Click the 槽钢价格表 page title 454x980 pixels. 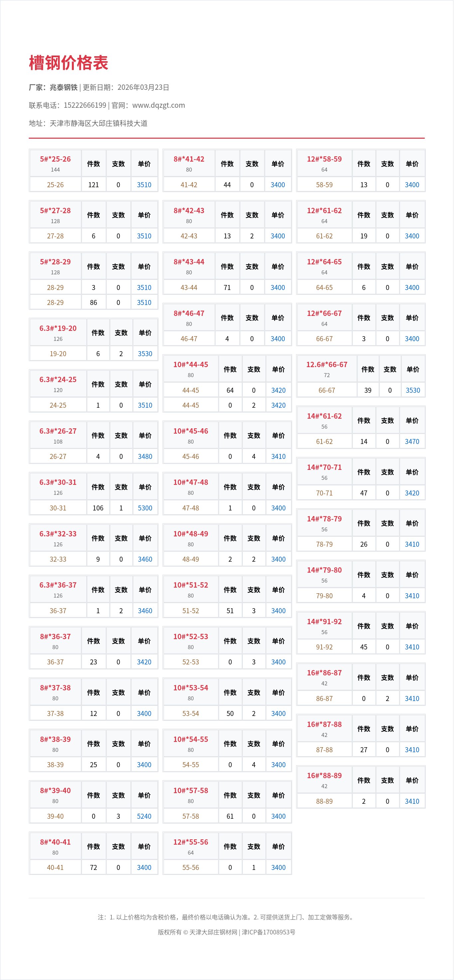tap(69, 63)
